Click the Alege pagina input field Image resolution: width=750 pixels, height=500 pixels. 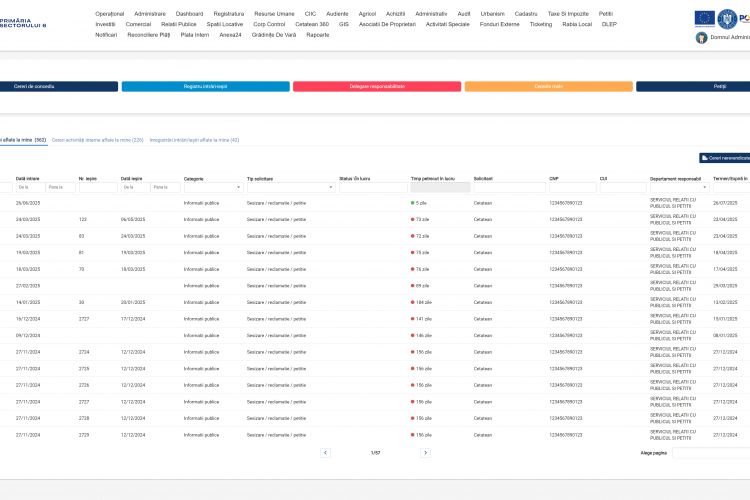[x=711, y=453]
